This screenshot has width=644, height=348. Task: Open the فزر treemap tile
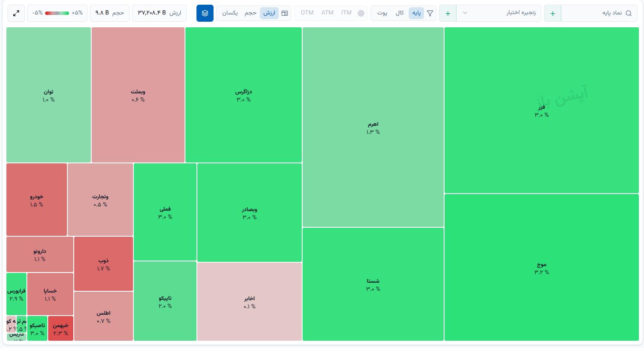click(x=541, y=110)
